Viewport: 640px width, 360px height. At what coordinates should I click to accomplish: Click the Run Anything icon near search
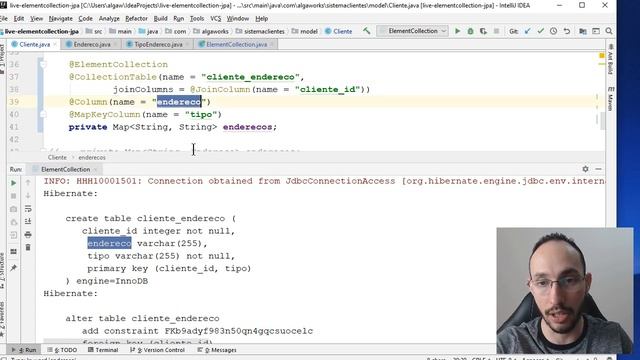(x=596, y=31)
